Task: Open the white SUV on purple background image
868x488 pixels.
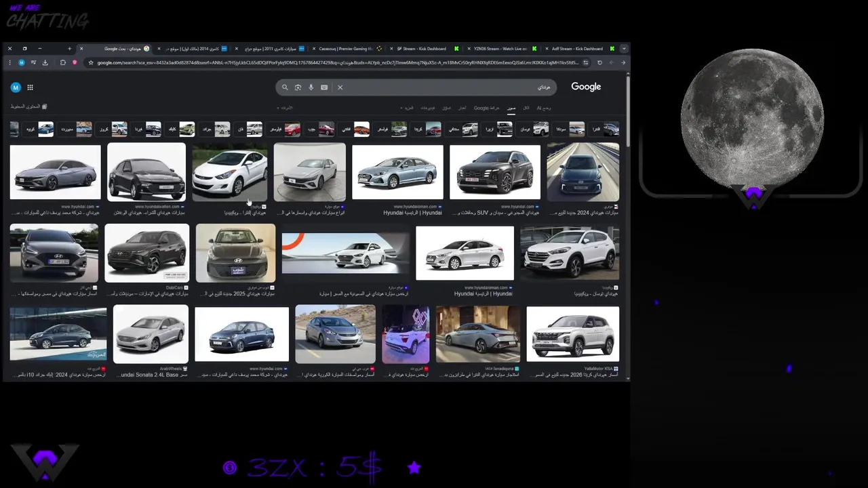Action: (406, 334)
